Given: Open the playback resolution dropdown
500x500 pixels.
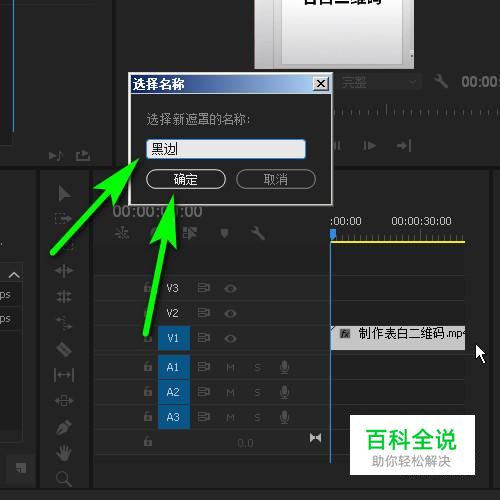Looking at the screenshot, I should pyautogui.click(x=381, y=82).
